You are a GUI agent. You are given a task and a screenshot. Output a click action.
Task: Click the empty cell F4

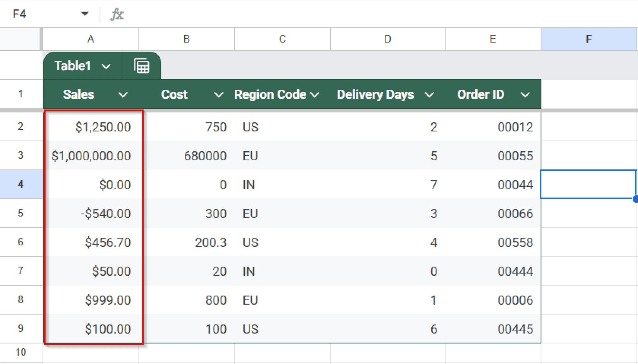(589, 184)
